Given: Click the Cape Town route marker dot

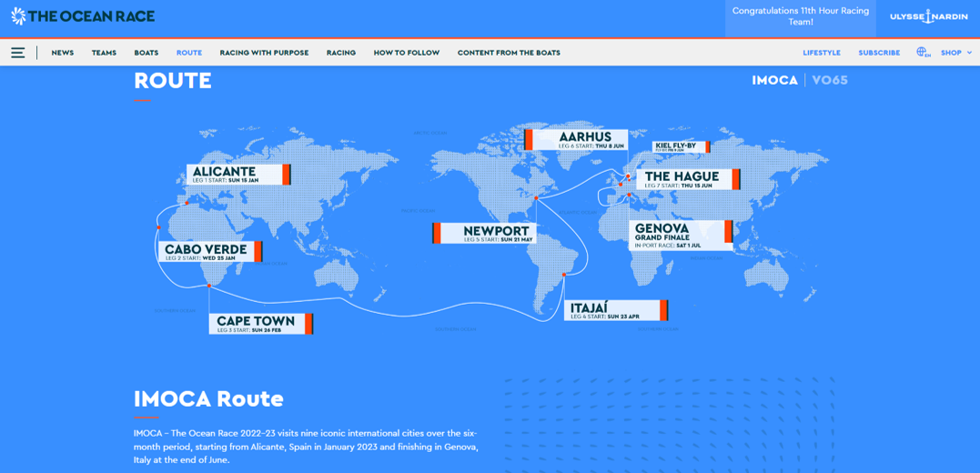Looking at the screenshot, I should 209,286.
